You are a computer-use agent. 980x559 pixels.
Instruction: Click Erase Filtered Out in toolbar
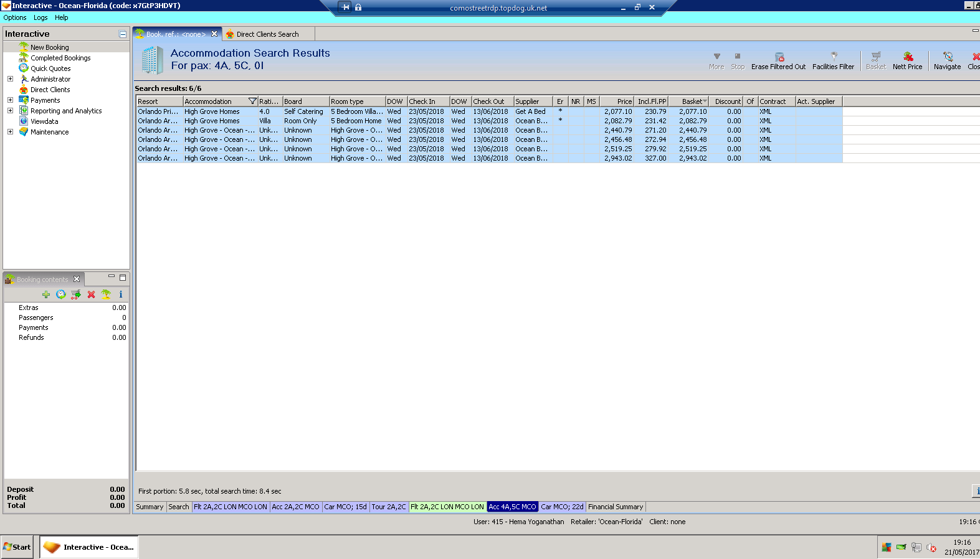pyautogui.click(x=778, y=60)
